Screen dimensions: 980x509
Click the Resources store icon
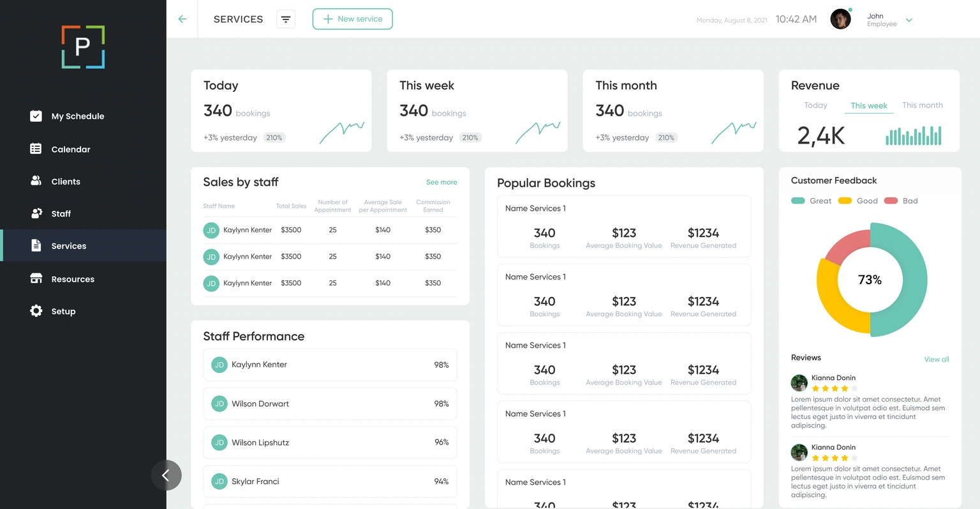click(x=36, y=278)
